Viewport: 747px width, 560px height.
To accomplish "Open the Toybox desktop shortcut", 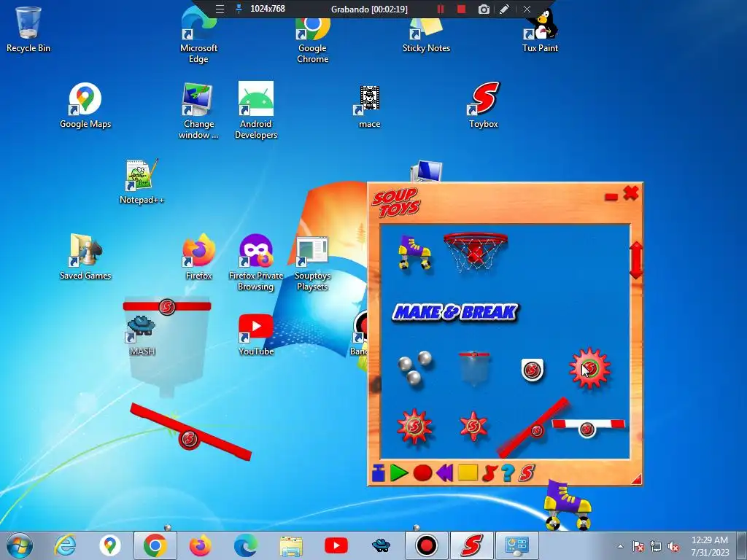I will [483, 105].
